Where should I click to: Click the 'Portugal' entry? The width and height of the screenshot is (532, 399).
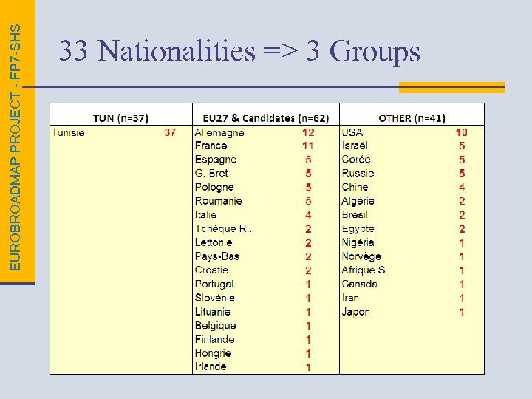(x=214, y=284)
